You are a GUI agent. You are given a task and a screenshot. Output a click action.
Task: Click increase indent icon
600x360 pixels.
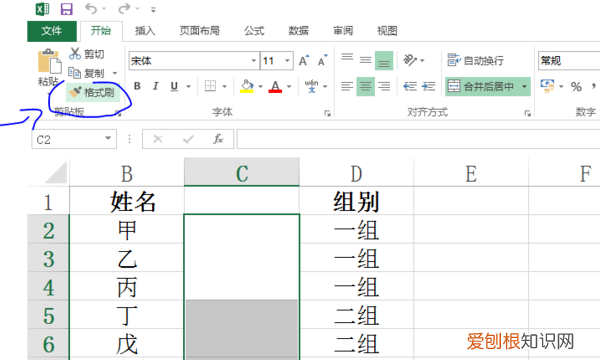[429, 86]
